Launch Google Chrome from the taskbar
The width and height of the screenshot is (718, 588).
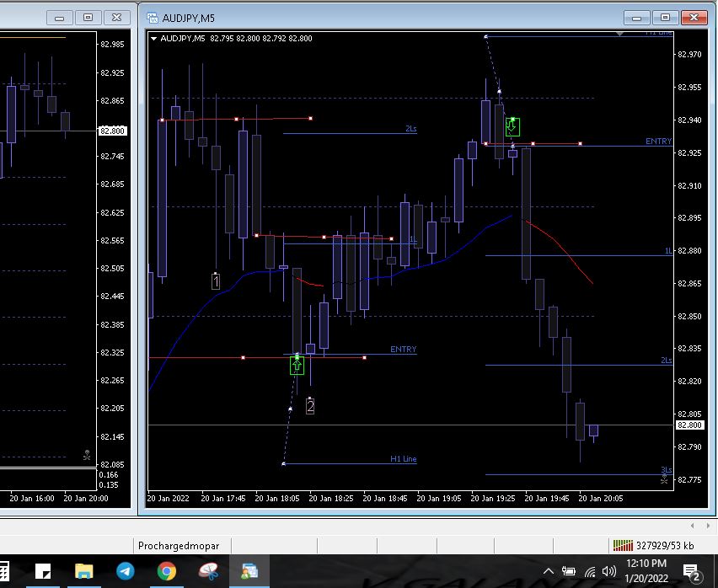click(167, 572)
